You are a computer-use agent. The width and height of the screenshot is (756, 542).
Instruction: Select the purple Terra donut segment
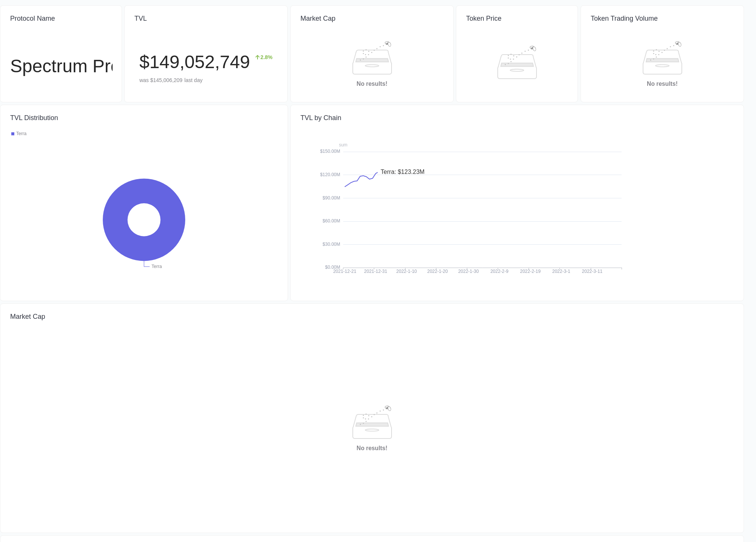[144, 188]
